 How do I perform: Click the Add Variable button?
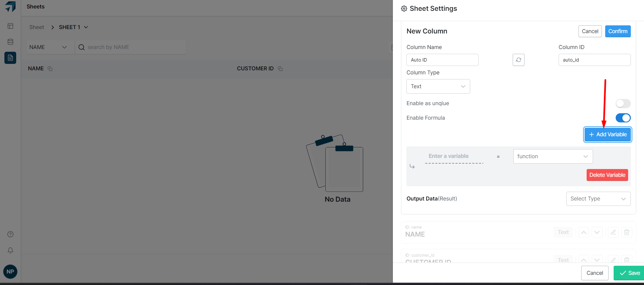(x=608, y=135)
